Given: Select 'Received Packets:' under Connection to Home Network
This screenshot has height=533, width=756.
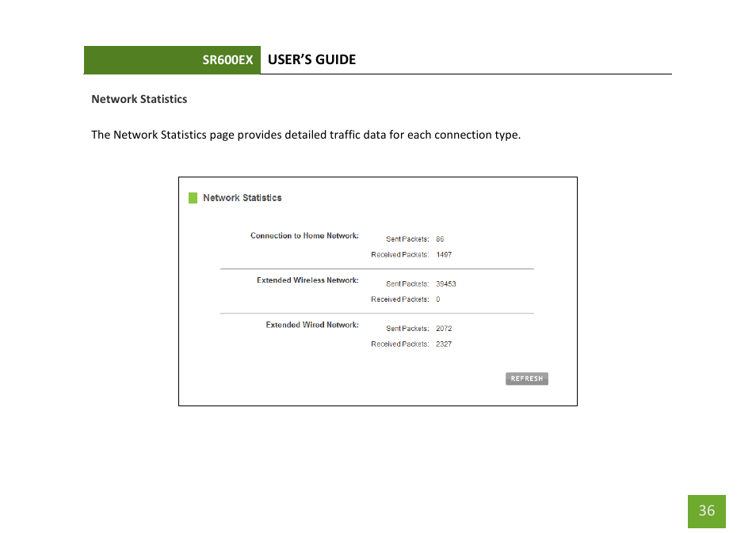Looking at the screenshot, I should pyautogui.click(x=399, y=254).
